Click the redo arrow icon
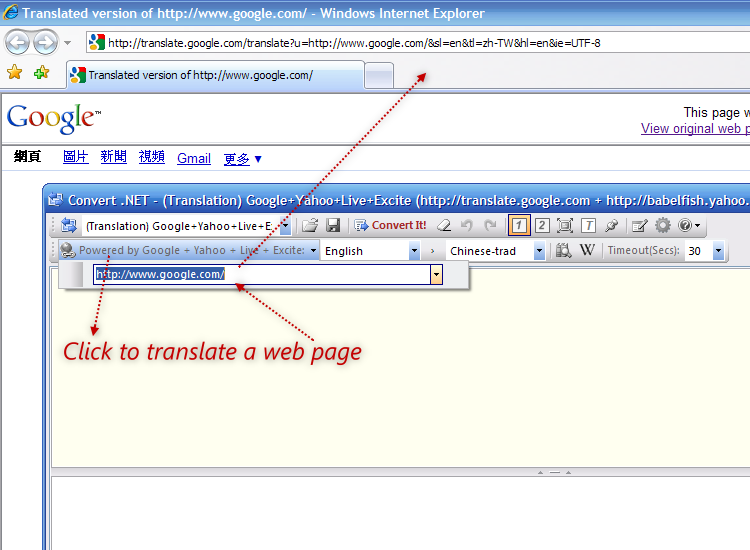750x550 pixels. tap(490, 225)
